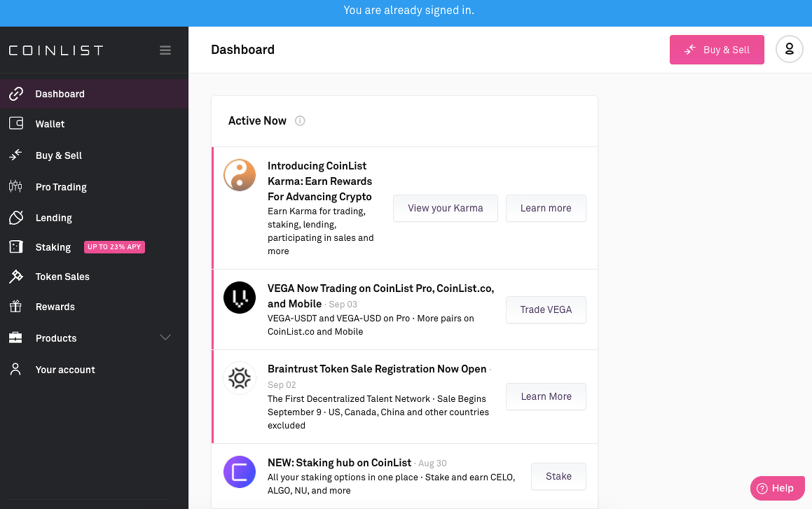The height and width of the screenshot is (509, 812).
Task: Open Lending in the sidebar
Action: coord(94,218)
